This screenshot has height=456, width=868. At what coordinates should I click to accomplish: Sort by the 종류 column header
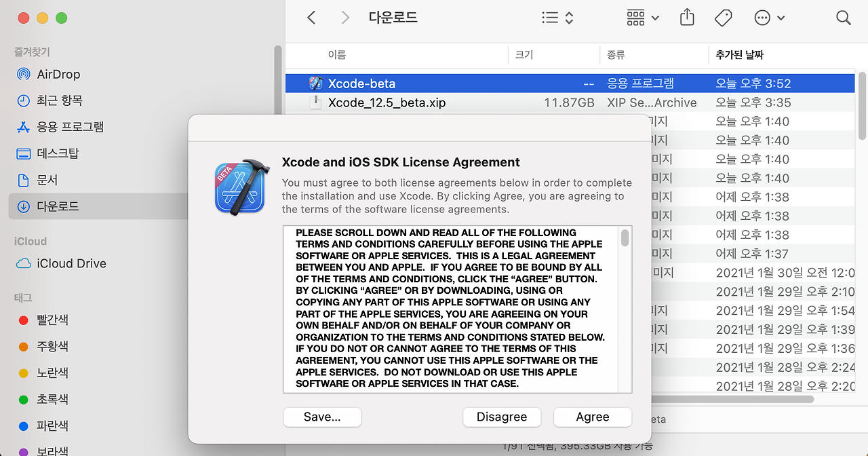616,55
